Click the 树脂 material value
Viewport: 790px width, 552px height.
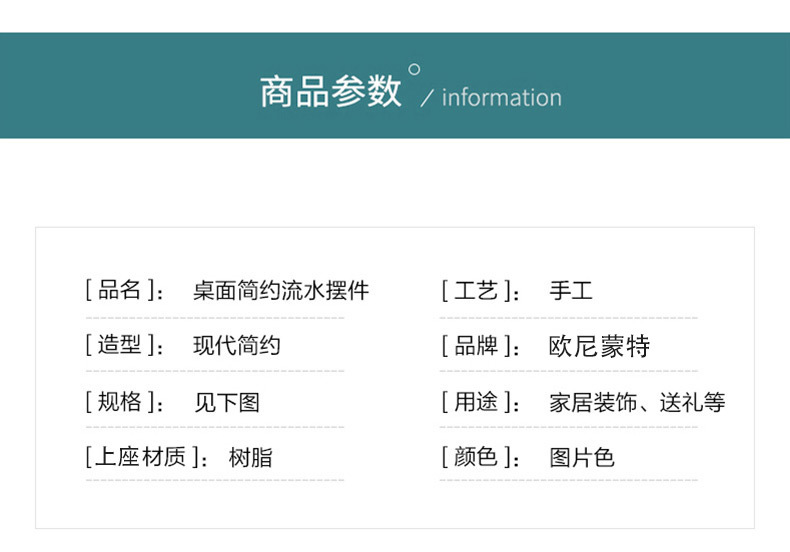pyautogui.click(x=250, y=458)
